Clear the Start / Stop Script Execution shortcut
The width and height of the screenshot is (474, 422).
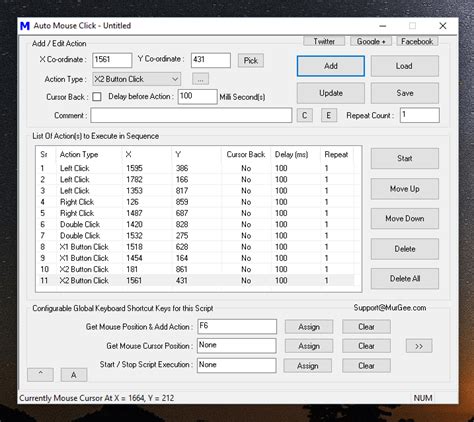366,366
